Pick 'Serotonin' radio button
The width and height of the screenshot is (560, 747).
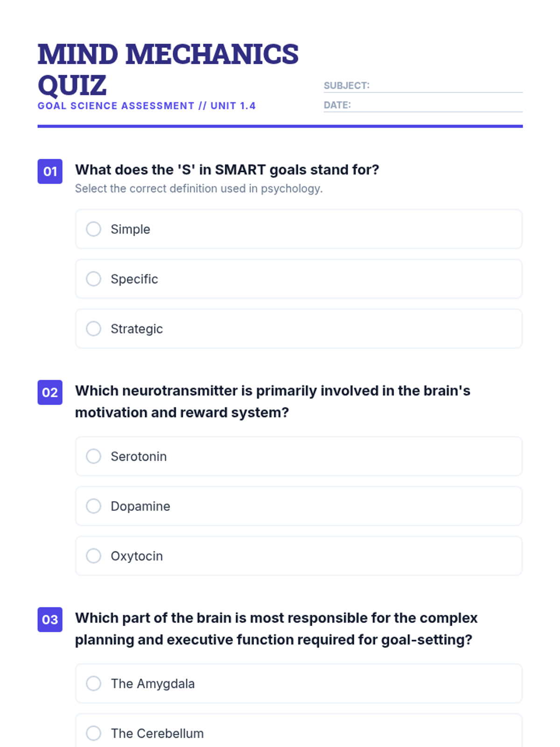[x=93, y=457]
